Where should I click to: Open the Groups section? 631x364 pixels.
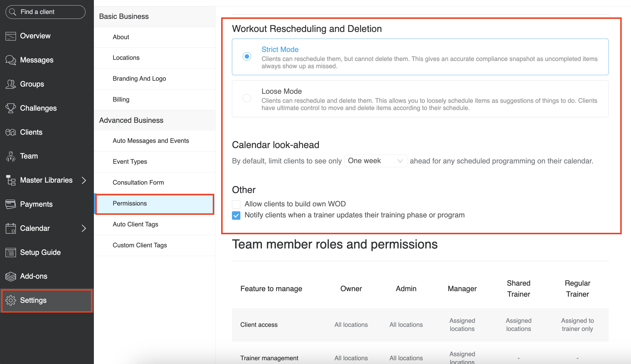[x=32, y=84]
